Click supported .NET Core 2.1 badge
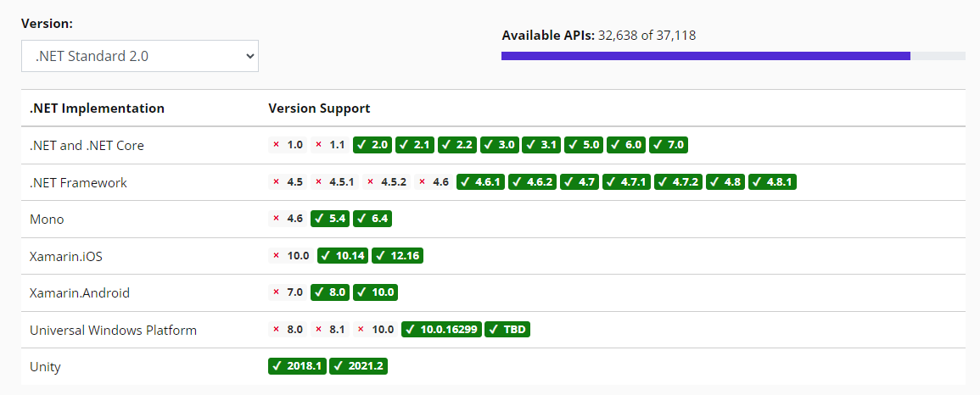The height and width of the screenshot is (395, 980). click(414, 145)
